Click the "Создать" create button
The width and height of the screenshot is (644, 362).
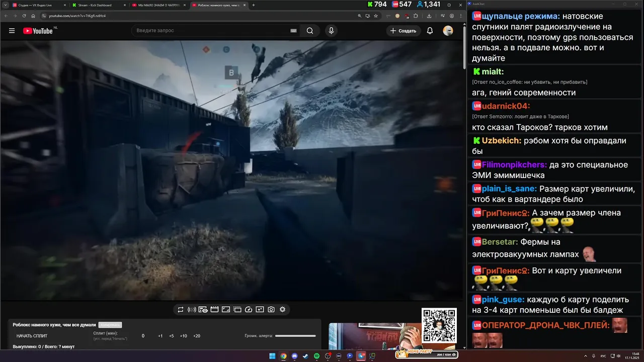pyautogui.click(x=404, y=31)
